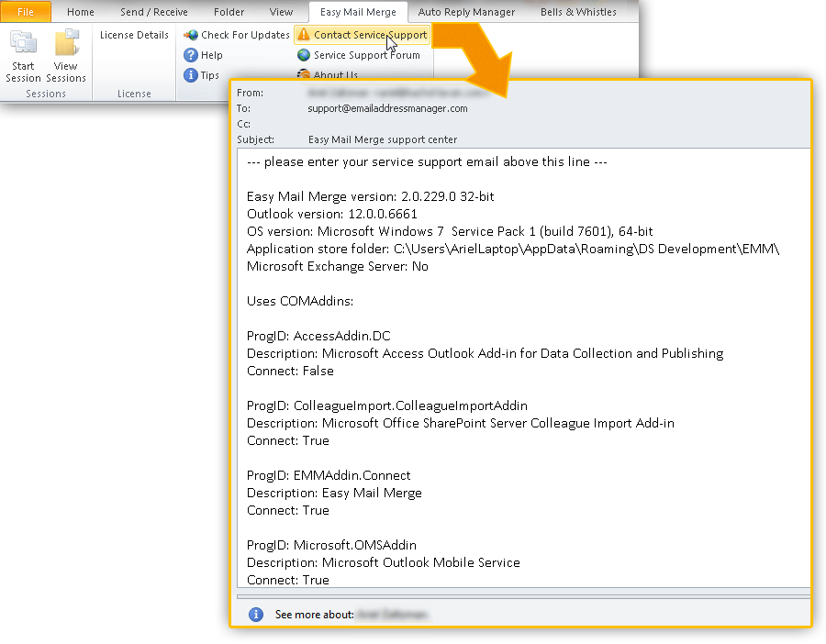This screenshot has height=644, width=826.
Task: Click the Check For Updates label
Action: 245,35
